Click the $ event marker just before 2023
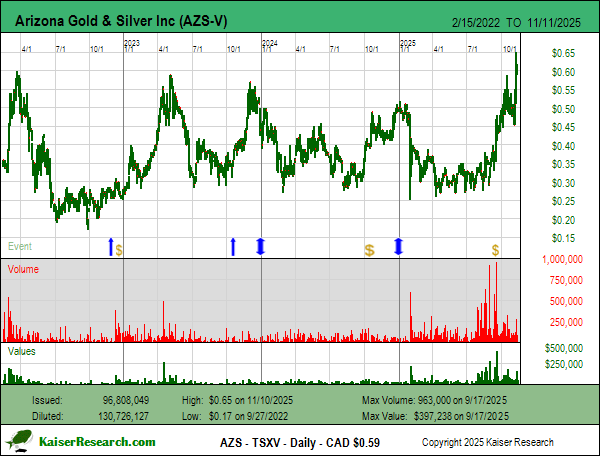600x456 pixels. click(x=119, y=251)
